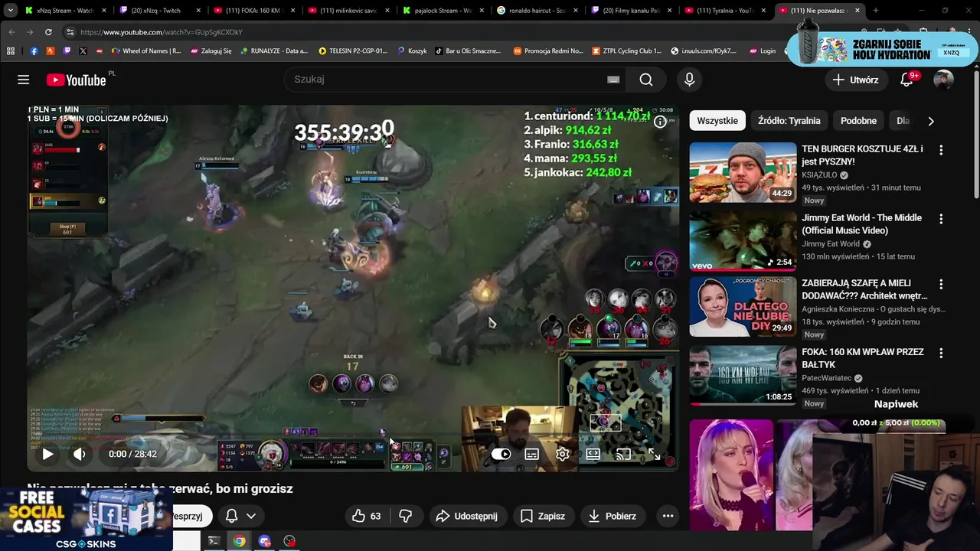Image resolution: width=980 pixels, height=551 pixels.
Task: Open more actions ellipsis below the video
Action: (x=668, y=516)
